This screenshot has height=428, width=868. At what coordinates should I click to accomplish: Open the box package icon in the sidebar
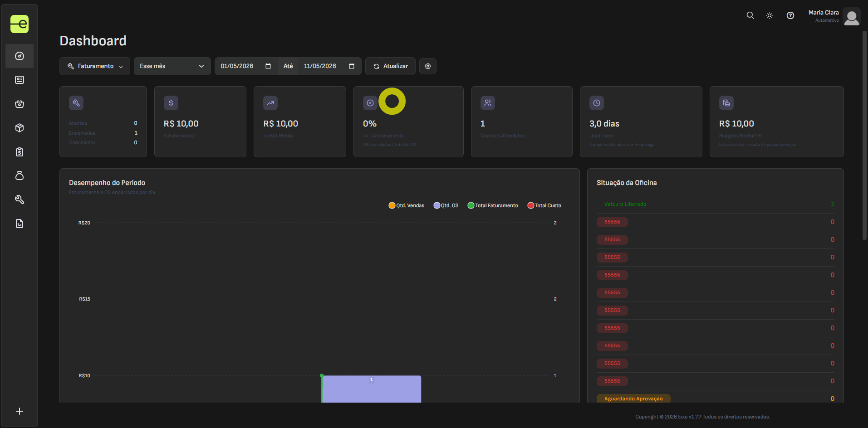point(20,128)
